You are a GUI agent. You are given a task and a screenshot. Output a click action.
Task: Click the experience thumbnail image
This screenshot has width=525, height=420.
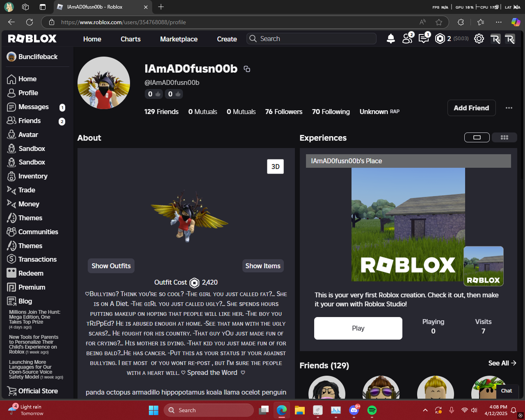pos(408,224)
